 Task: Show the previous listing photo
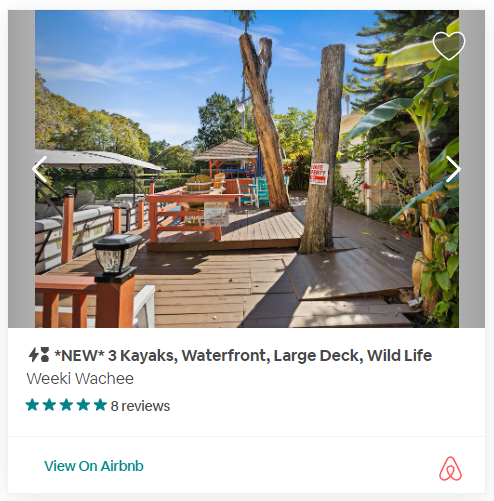coord(39,169)
